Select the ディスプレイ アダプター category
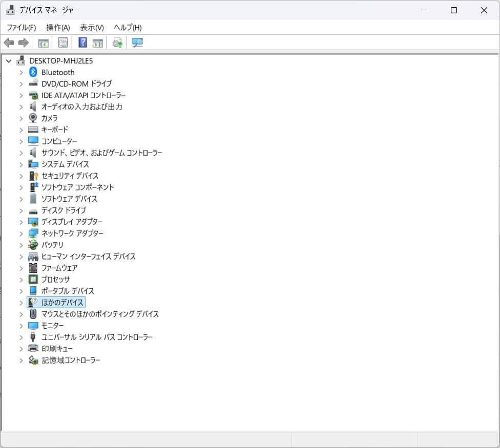This screenshot has height=448, width=500. tap(72, 222)
